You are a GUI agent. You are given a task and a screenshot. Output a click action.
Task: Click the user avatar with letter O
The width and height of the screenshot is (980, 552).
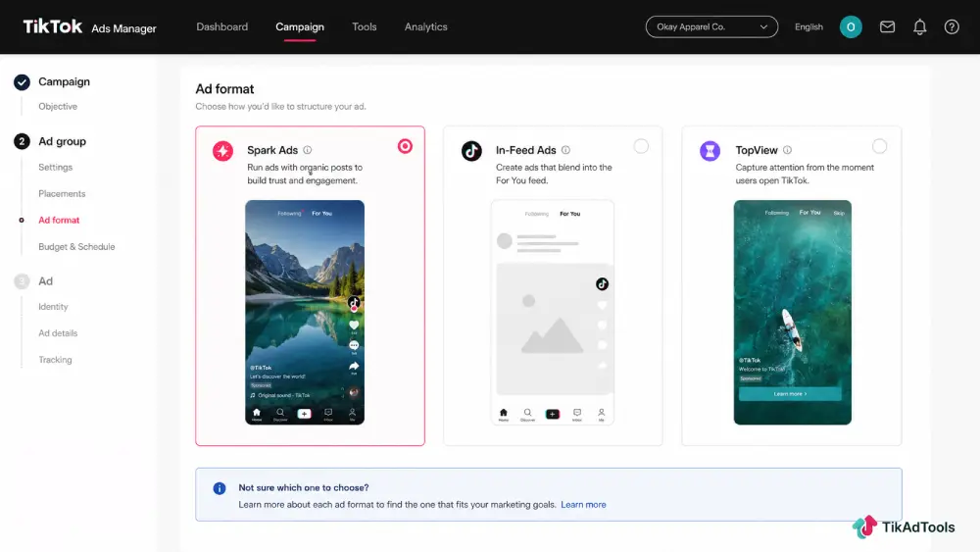[851, 26]
